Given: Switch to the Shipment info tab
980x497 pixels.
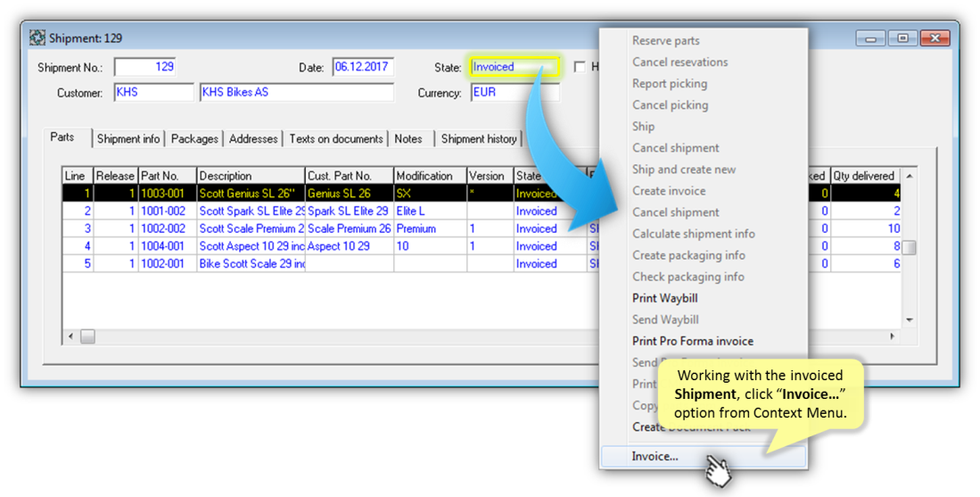Looking at the screenshot, I should [x=128, y=138].
